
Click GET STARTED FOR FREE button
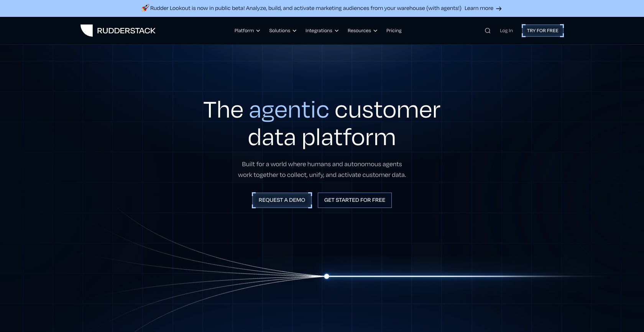click(x=355, y=200)
